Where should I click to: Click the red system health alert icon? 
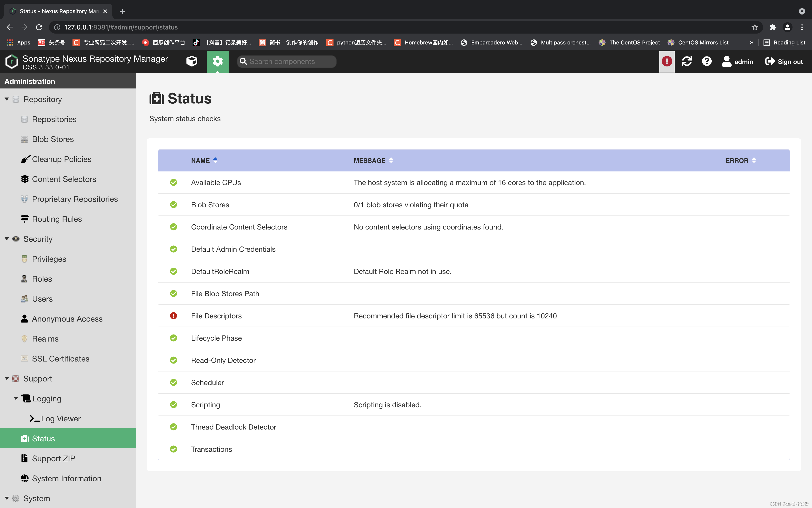pos(667,61)
